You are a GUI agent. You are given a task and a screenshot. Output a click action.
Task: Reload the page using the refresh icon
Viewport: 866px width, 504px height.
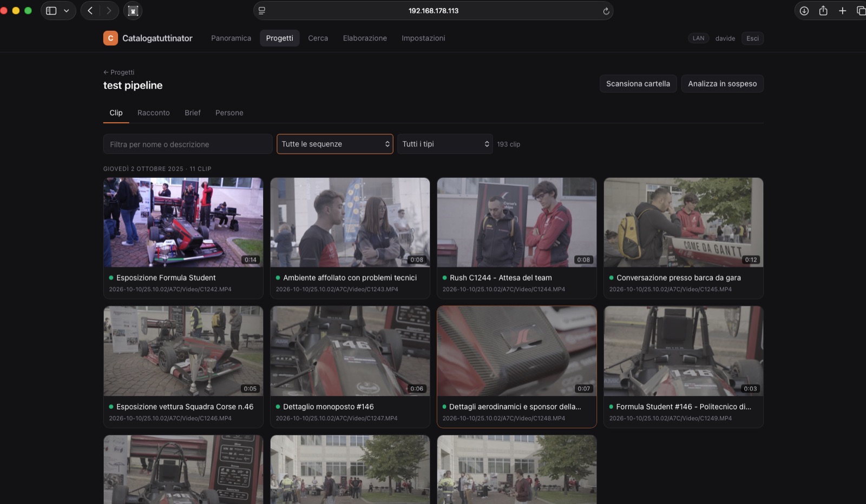coord(606,11)
